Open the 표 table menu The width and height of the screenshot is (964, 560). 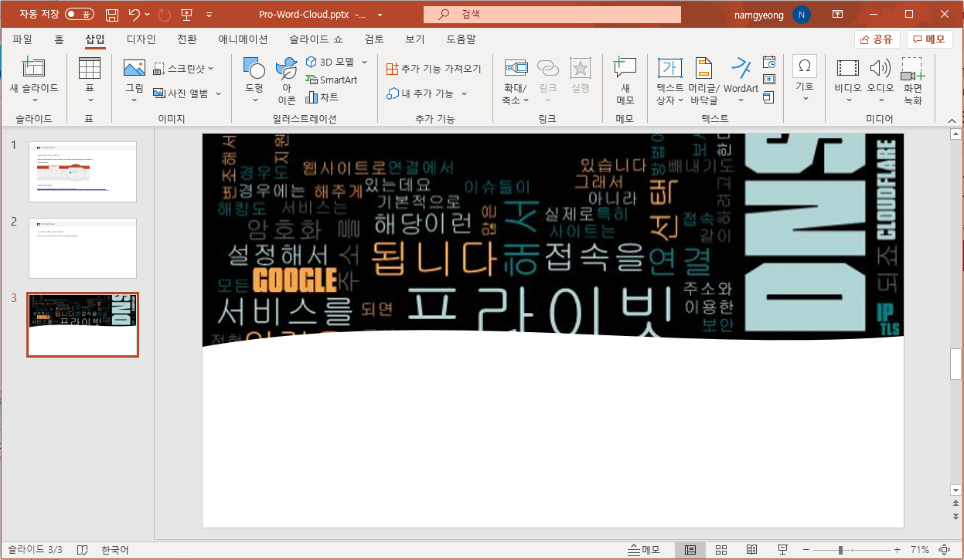90,80
